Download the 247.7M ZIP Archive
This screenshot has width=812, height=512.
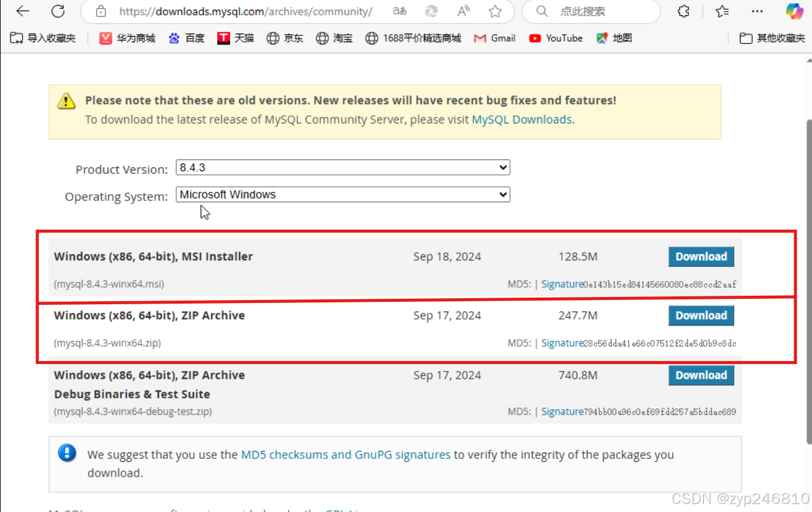pos(701,315)
